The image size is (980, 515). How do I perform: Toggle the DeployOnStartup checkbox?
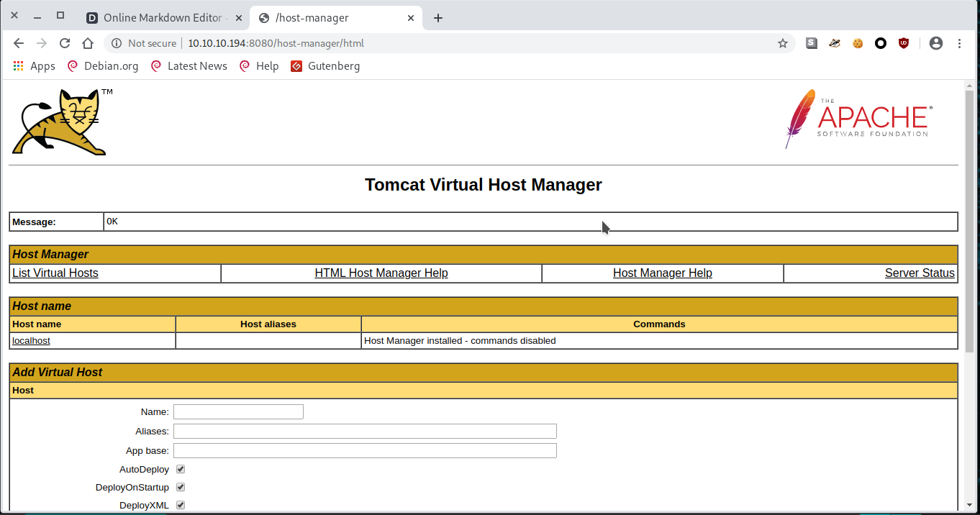click(181, 487)
